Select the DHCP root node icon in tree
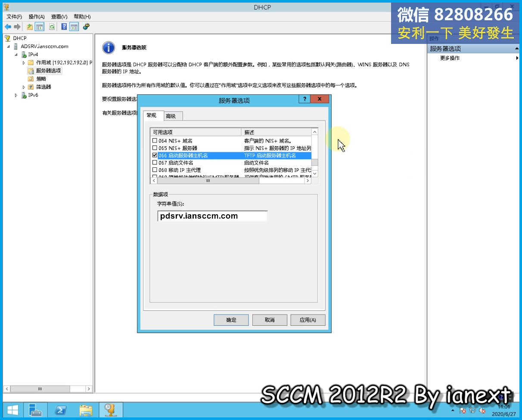522x420 pixels. [x=8, y=38]
